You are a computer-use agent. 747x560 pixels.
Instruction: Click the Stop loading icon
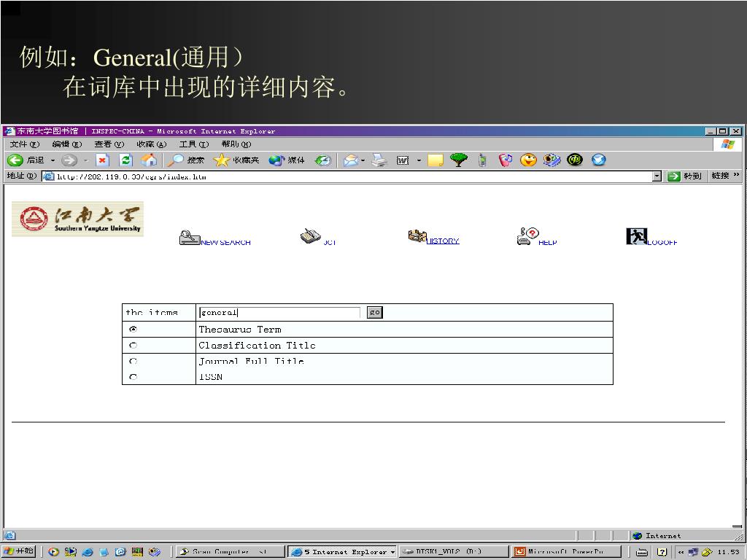tap(103, 160)
